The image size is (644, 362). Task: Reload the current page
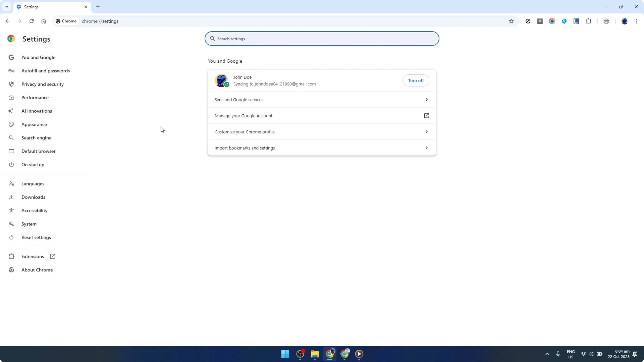pos(31,21)
